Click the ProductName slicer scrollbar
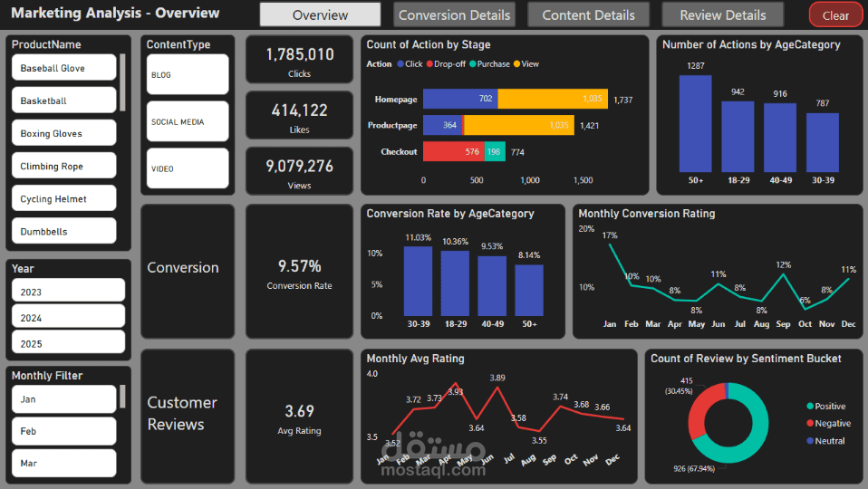 coord(122,81)
